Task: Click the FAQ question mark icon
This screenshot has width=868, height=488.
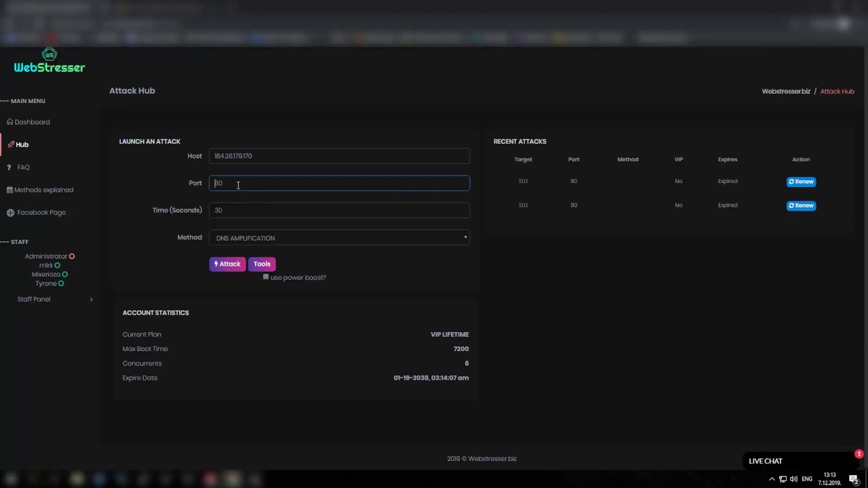Action: [9, 167]
